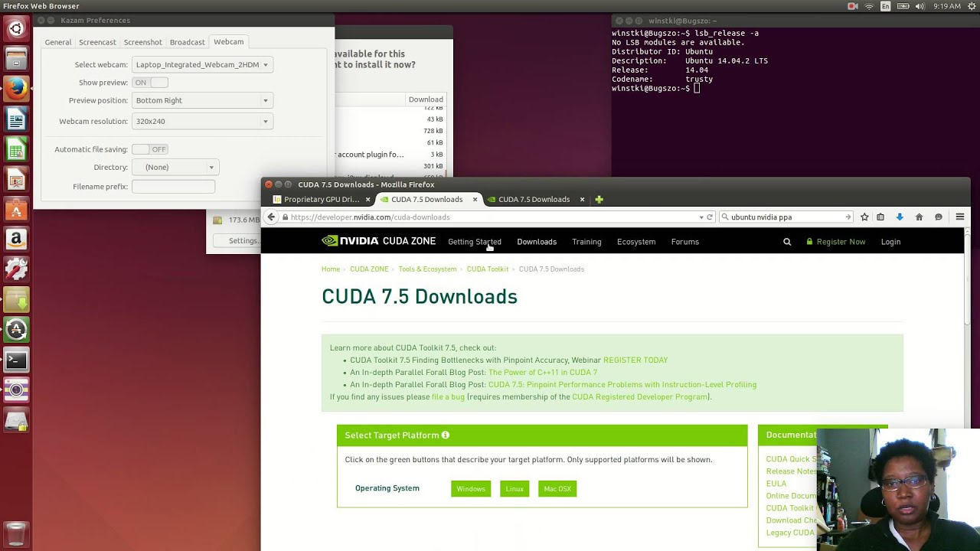Switch to Broadcast tab in Kazam
Screen dimensions: 980x551
tap(188, 42)
